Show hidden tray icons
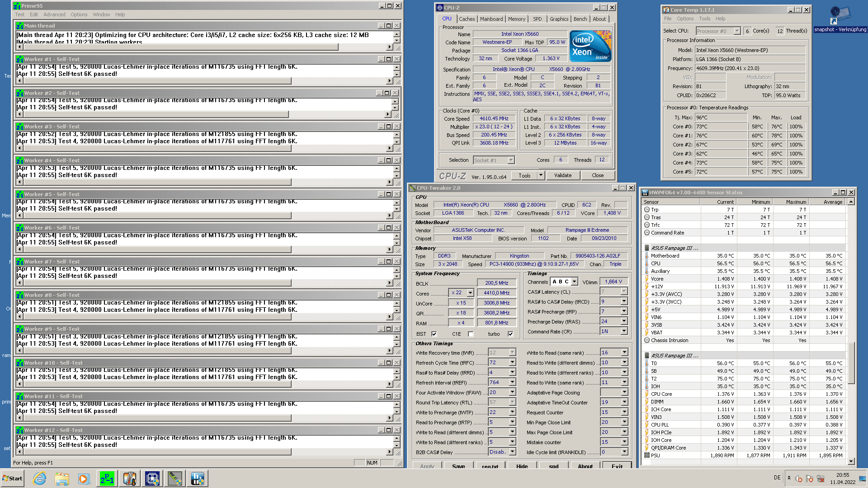This screenshot has width=868, height=488. 789,478
